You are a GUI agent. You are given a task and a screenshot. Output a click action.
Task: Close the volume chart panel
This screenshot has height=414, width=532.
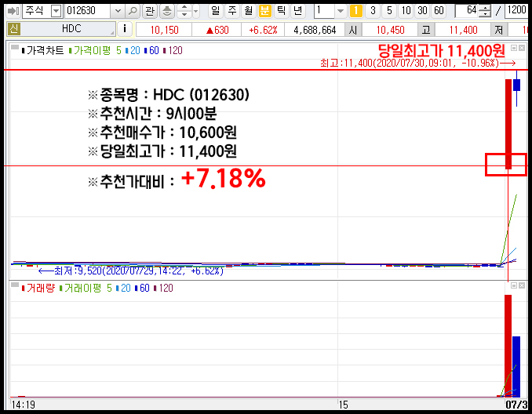(x=522, y=285)
